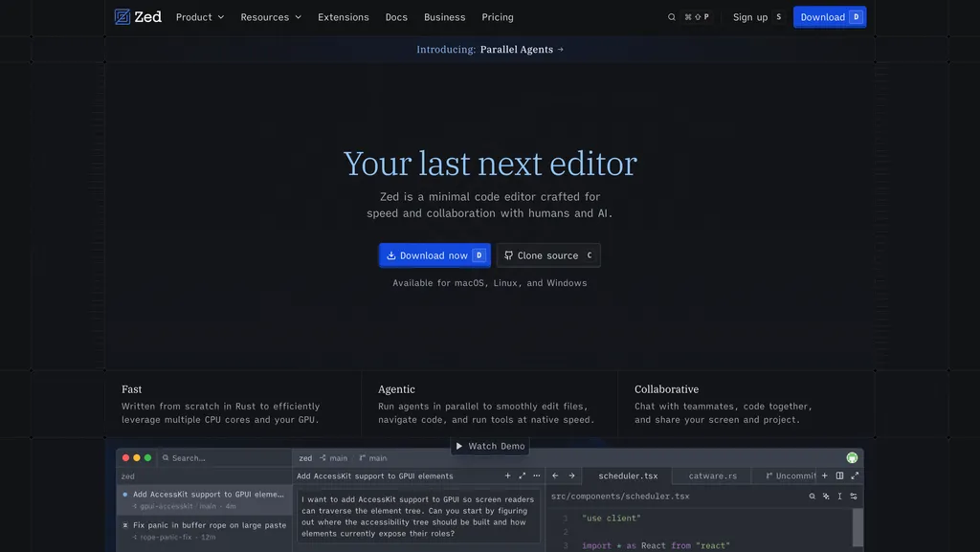Open the Business page
The image size is (980, 552).
(x=444, y=17)
